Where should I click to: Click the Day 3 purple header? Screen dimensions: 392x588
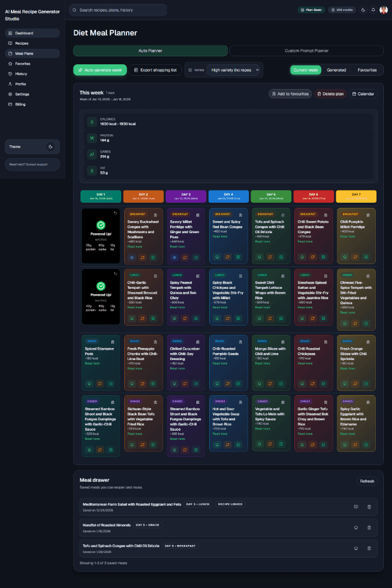(186, 196)
